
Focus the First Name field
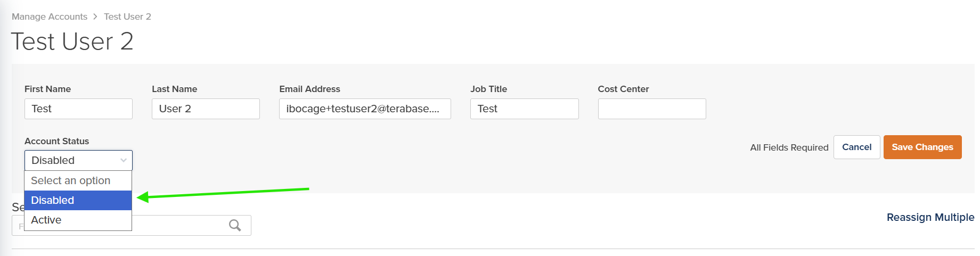tap(78, 109)
